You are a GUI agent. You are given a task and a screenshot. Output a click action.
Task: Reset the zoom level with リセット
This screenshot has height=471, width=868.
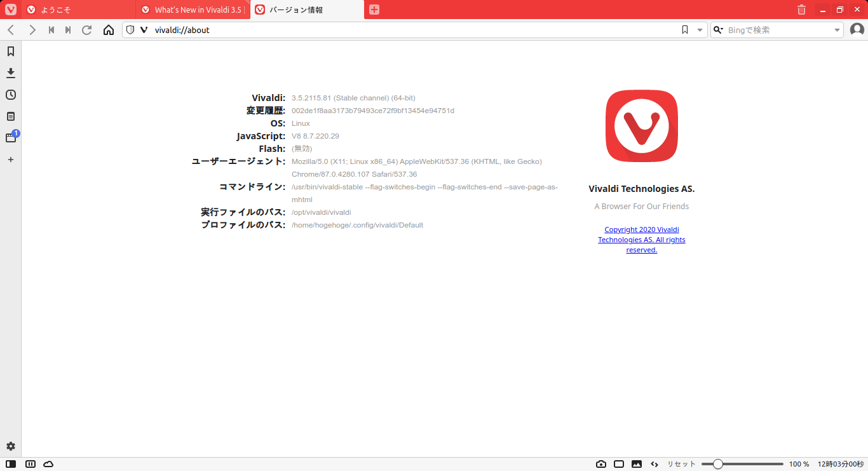click(681, 464)
